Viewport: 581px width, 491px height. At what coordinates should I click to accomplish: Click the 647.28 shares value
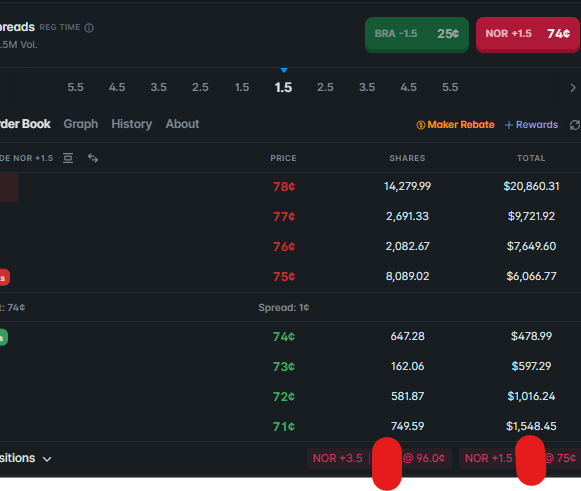[x=408, y=336]
